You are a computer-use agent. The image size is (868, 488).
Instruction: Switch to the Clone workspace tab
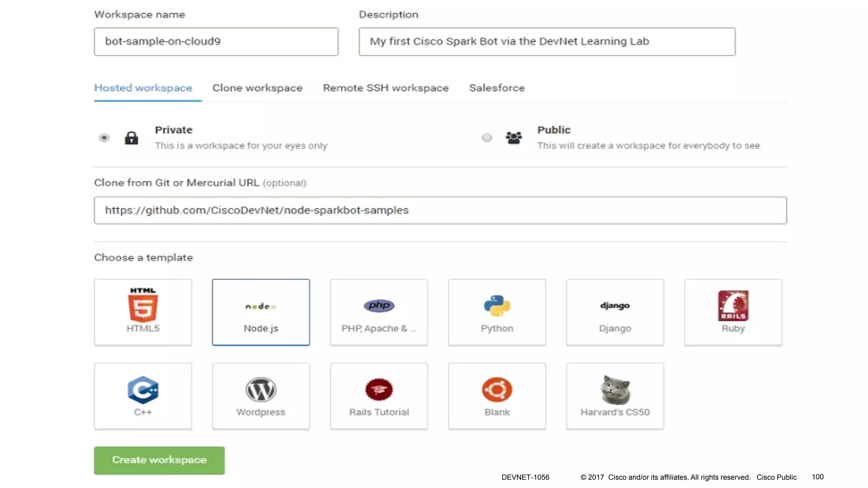point(257,88)
